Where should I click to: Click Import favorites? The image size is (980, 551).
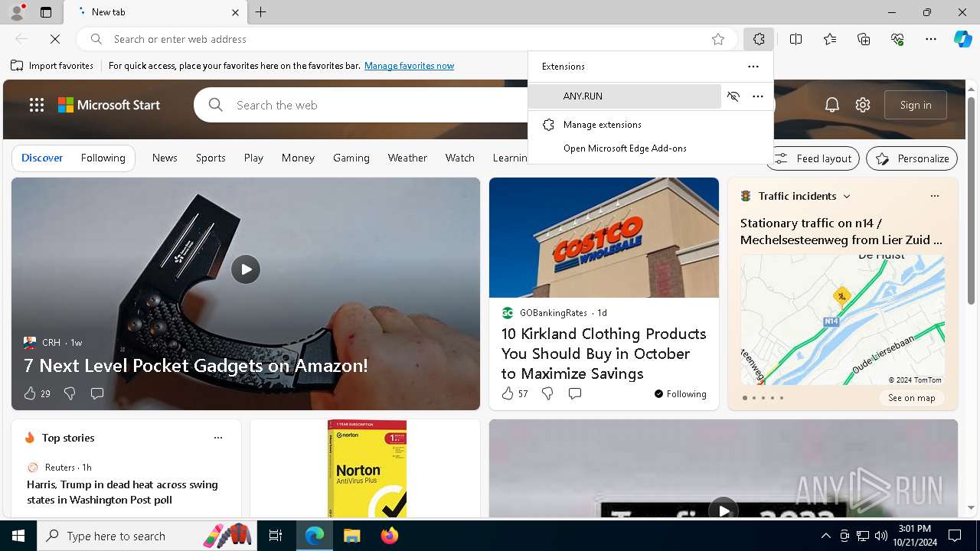click(52, 66)
